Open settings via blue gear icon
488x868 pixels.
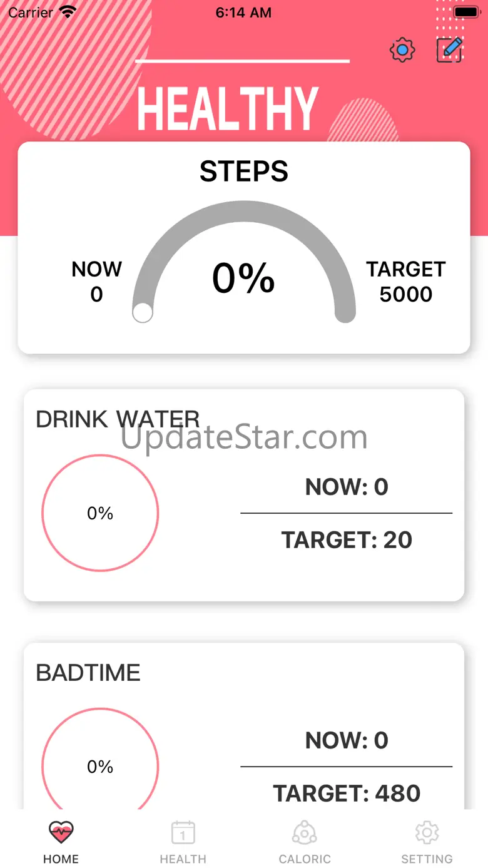pyautogui.click(x=402, y=50)
